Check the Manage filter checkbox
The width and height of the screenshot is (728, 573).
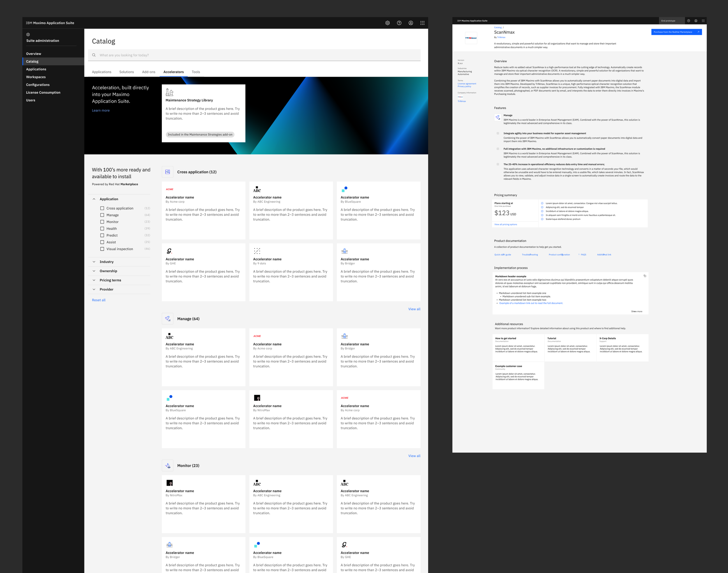coord(102,215)
